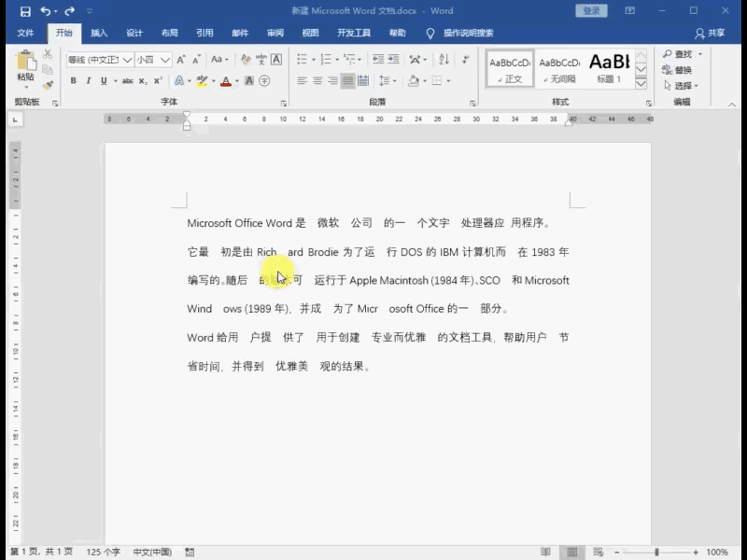This screenshot has width=747, height=560.
Task: Apply strikethrough formatting (abc)
Action: [127, 81]
